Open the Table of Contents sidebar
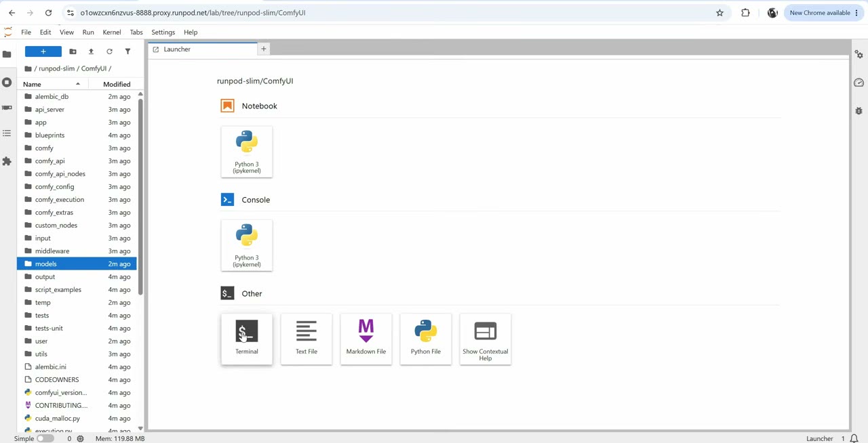Viewport: 868px width, 443px height. [7, 133]
